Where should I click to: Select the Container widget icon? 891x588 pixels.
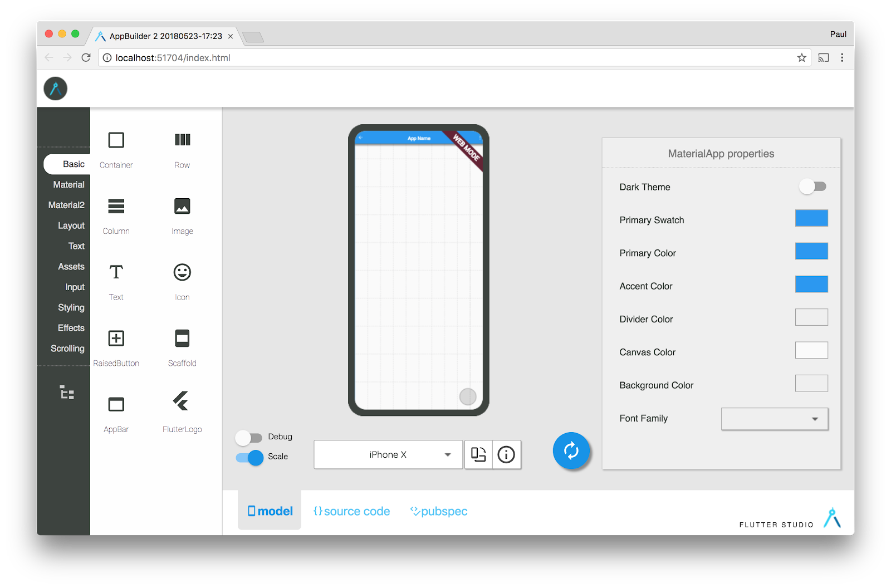pos(115,140)
